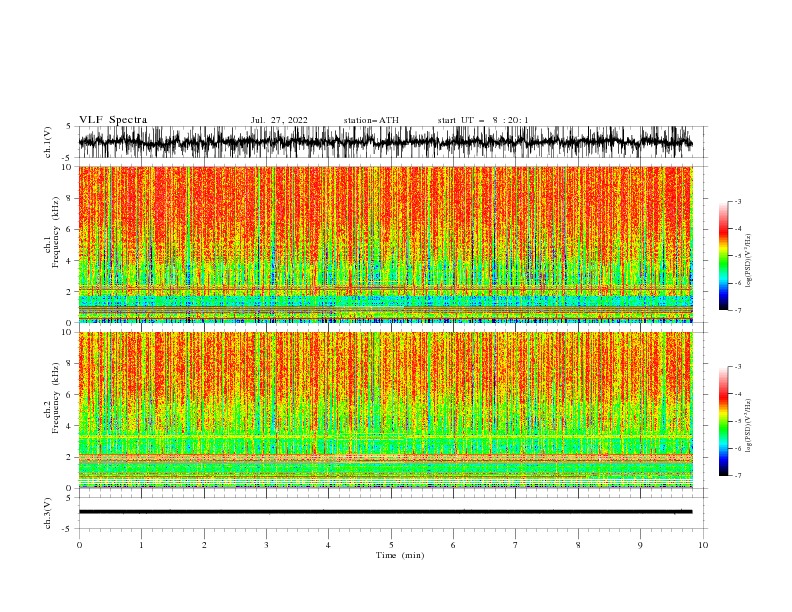Image resolution: width=792 pixels, height=612 pixels.
Task: Click the ch.1 spectrogram panel
Action: [x=385, y=244]
